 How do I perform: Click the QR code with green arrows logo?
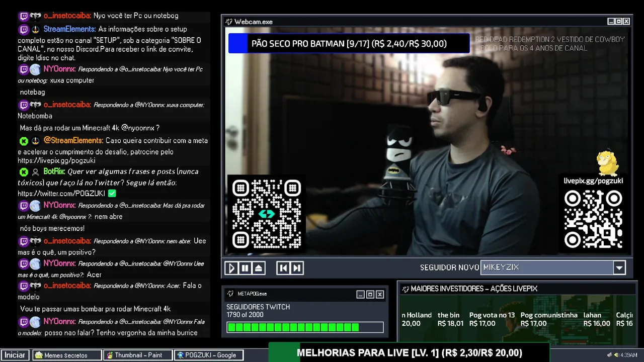tap(267, 214)
